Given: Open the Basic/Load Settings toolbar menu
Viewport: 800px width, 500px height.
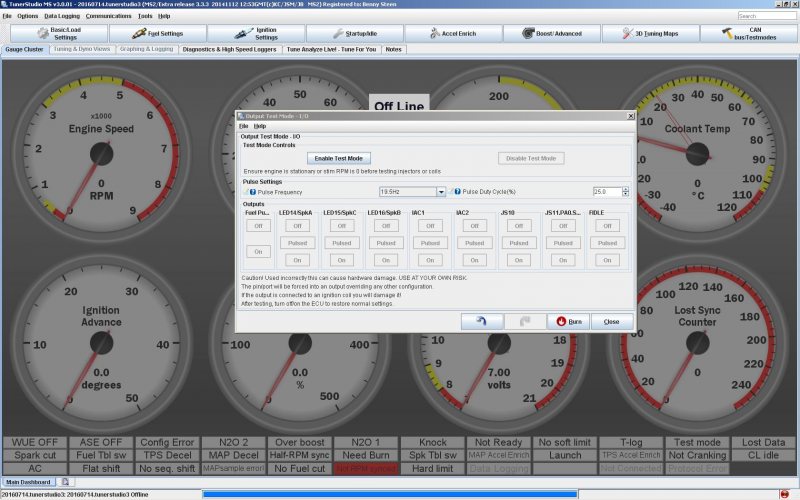Looking at the screenshot, I should click(59, 34).
